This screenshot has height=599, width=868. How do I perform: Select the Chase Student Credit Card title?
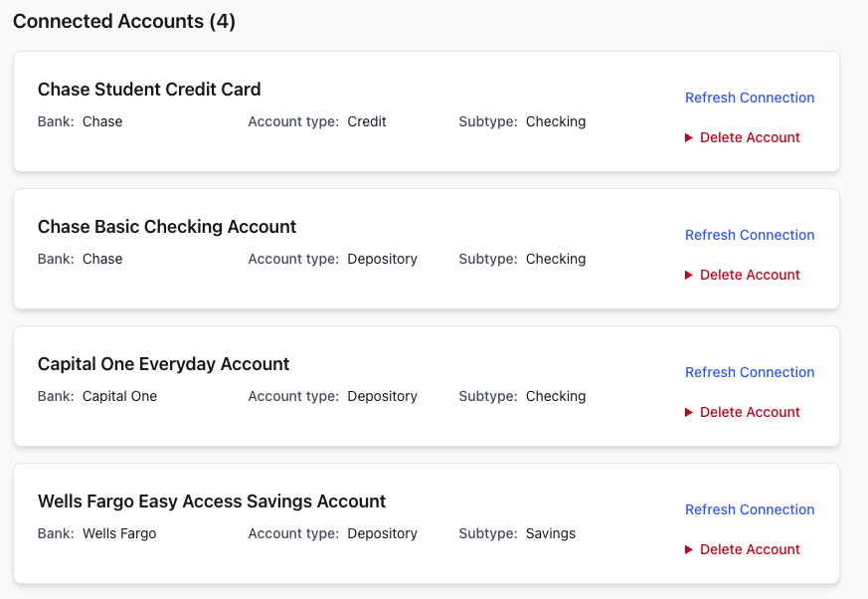point(149,90)
